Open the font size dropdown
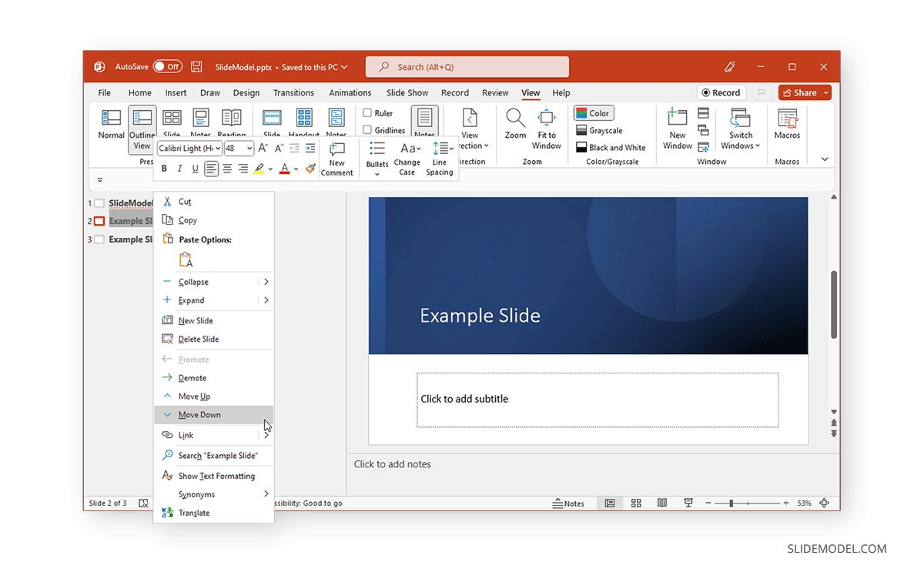 point(249,149)
